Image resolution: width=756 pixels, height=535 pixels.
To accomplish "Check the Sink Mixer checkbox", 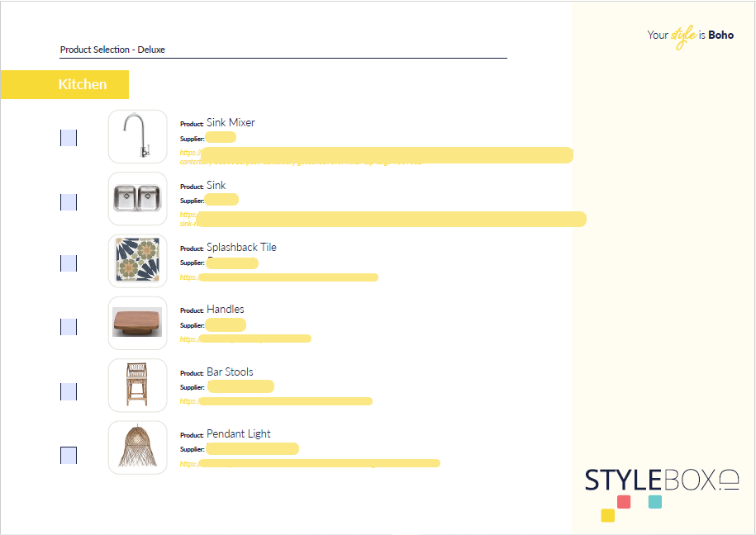I will pyautogui.click(x=69, y=138).
